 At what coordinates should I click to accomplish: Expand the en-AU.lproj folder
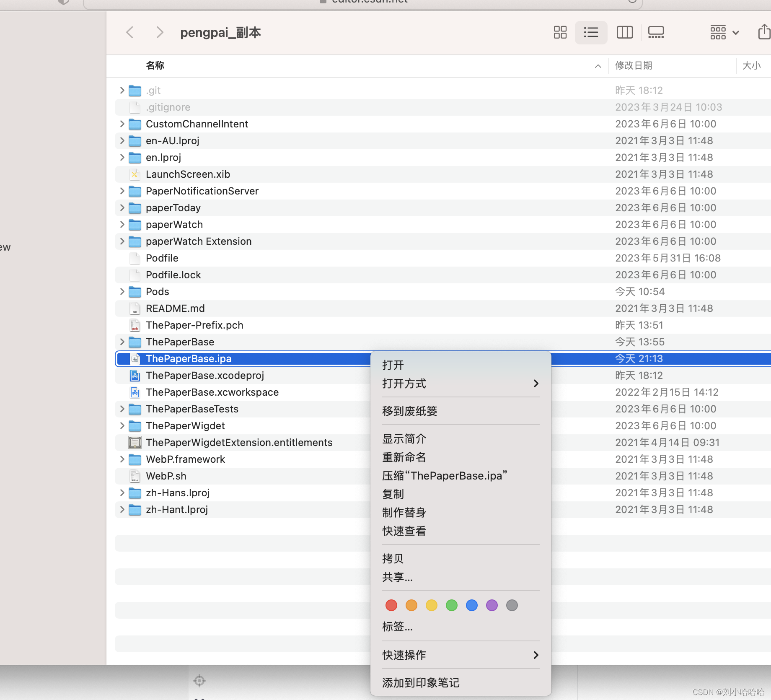click(122, 140)
